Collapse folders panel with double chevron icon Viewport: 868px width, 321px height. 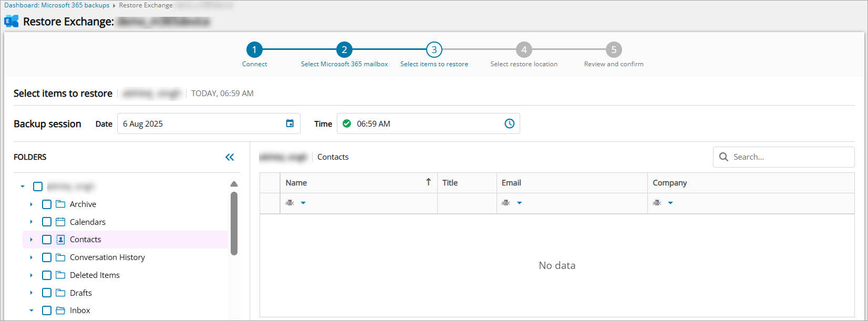coord(230,157)
